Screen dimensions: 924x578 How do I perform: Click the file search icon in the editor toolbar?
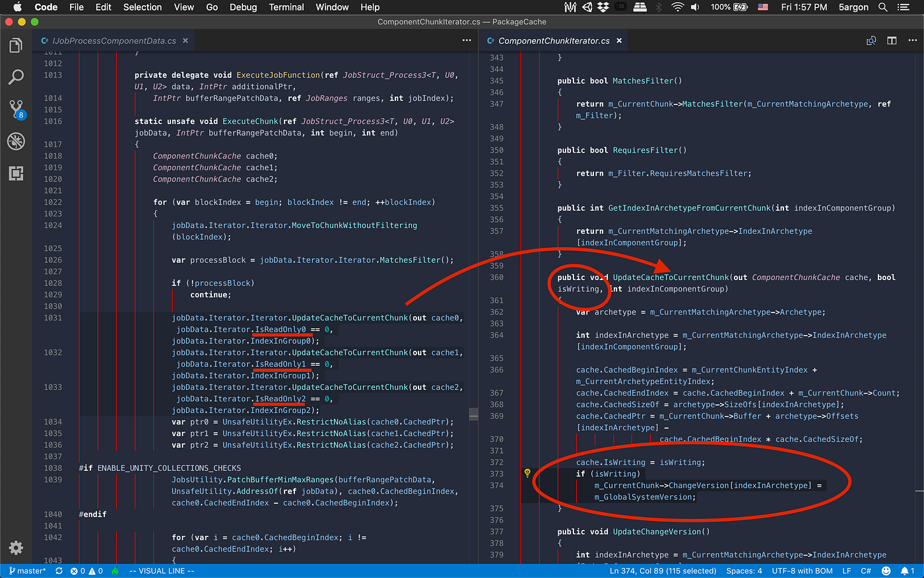click(871, 40)
